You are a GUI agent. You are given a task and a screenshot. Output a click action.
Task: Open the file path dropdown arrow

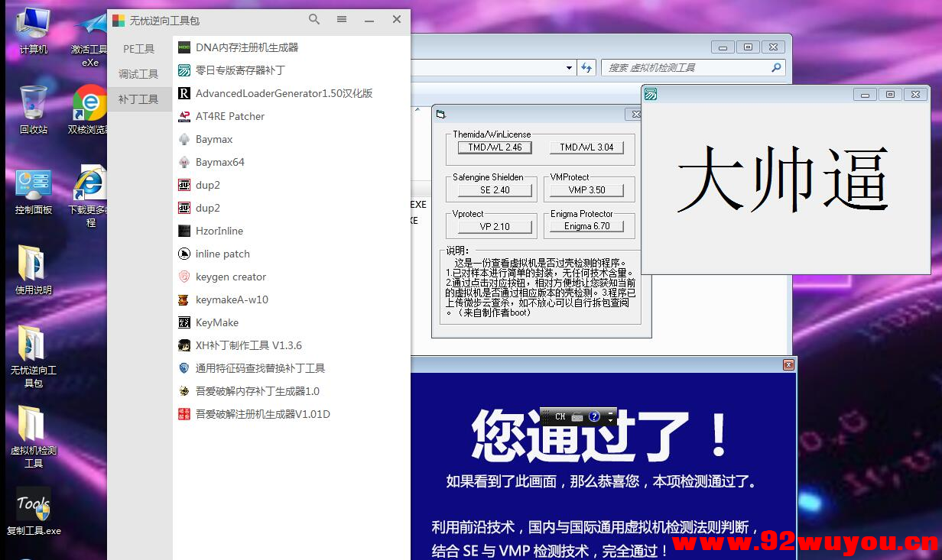[569, 68]
